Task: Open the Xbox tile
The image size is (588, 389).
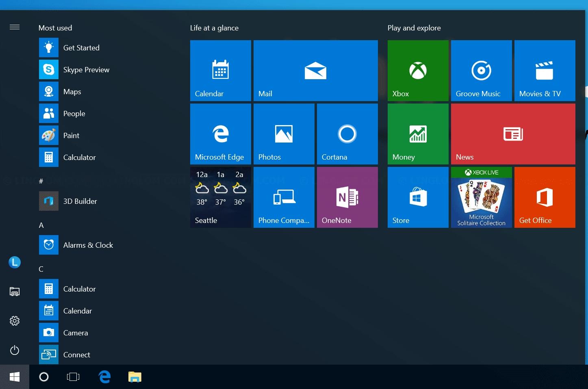Action: coord(418,71)
